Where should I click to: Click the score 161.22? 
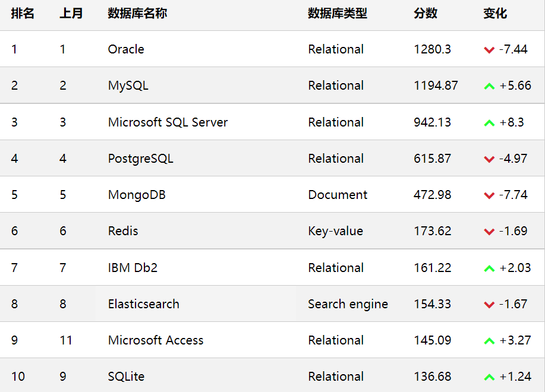point(432,268)
